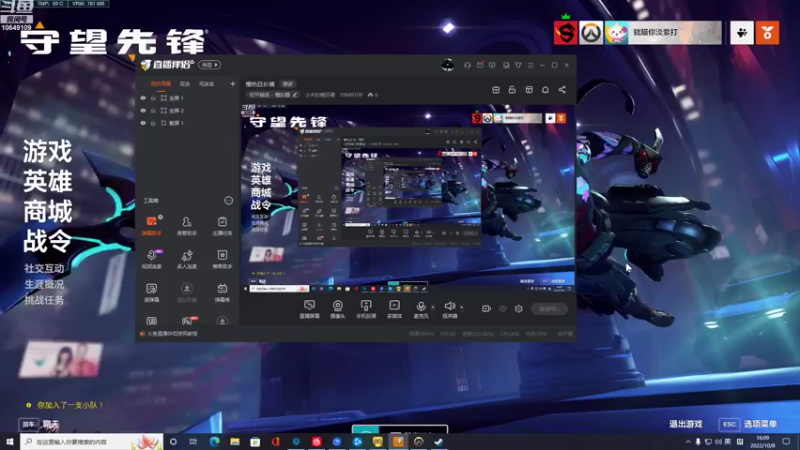800x450 pixels.
Task: Add a new scene with the plus button
Action: coord(233,84)
